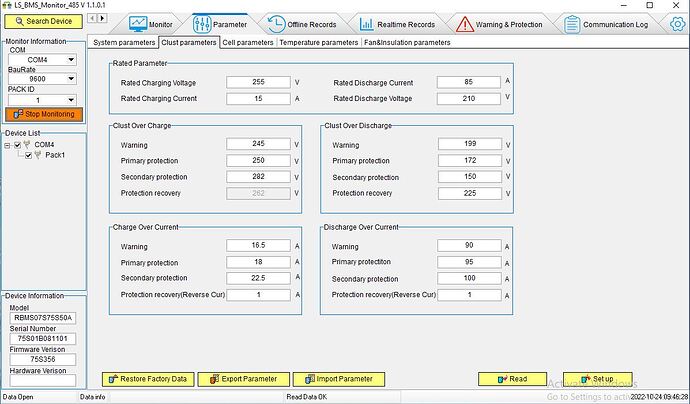Screen dimensions: 690x404
Task: Open the Monitor tab
Action: click(150, 24)
